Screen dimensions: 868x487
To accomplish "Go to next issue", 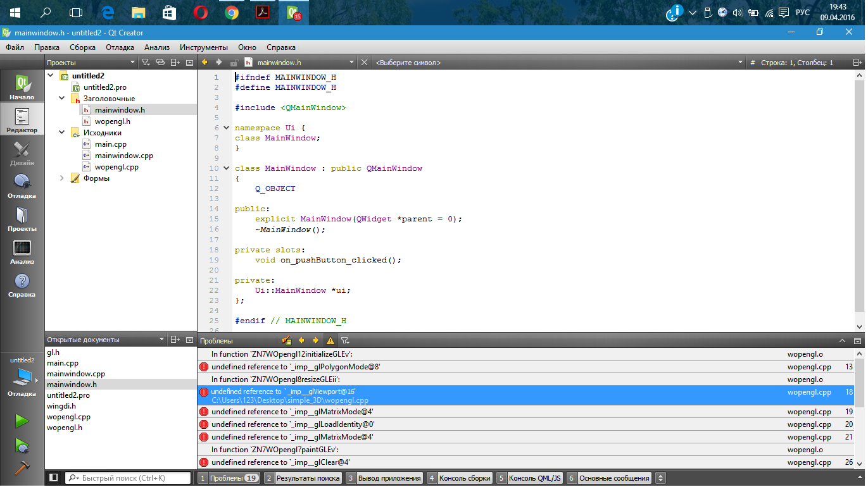I will coord(315,340).
